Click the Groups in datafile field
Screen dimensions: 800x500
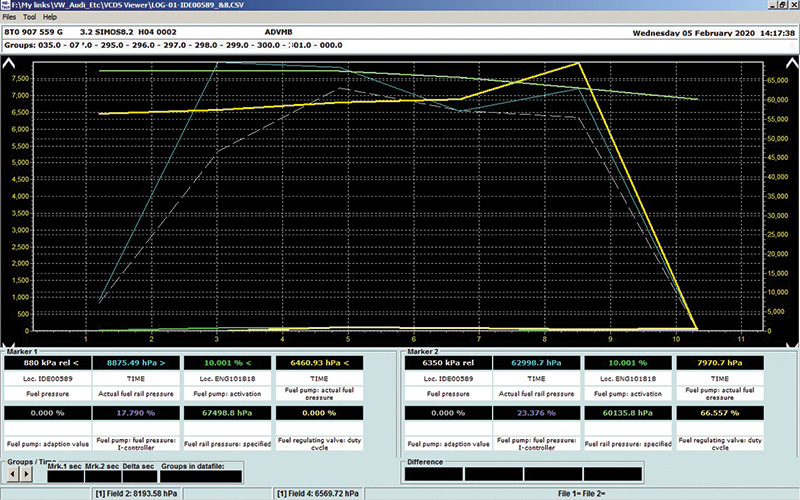pyautogui.click(x=201, y=476)
